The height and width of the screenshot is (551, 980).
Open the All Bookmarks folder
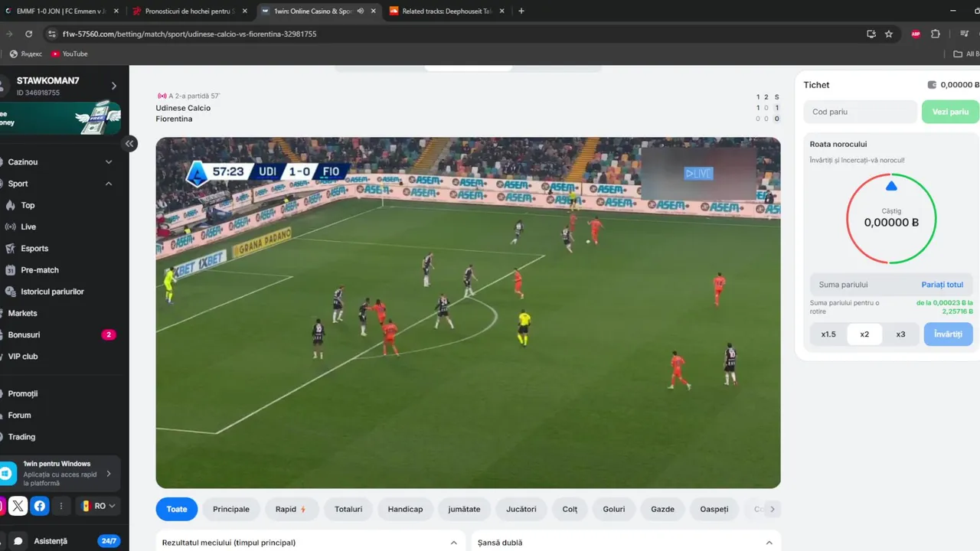click(966, 54)
